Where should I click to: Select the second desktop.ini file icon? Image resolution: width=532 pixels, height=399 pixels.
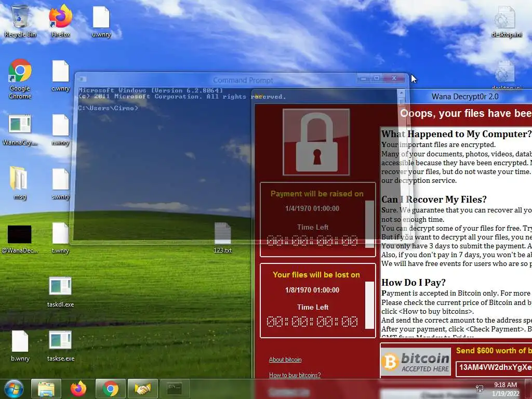(506, 75)
